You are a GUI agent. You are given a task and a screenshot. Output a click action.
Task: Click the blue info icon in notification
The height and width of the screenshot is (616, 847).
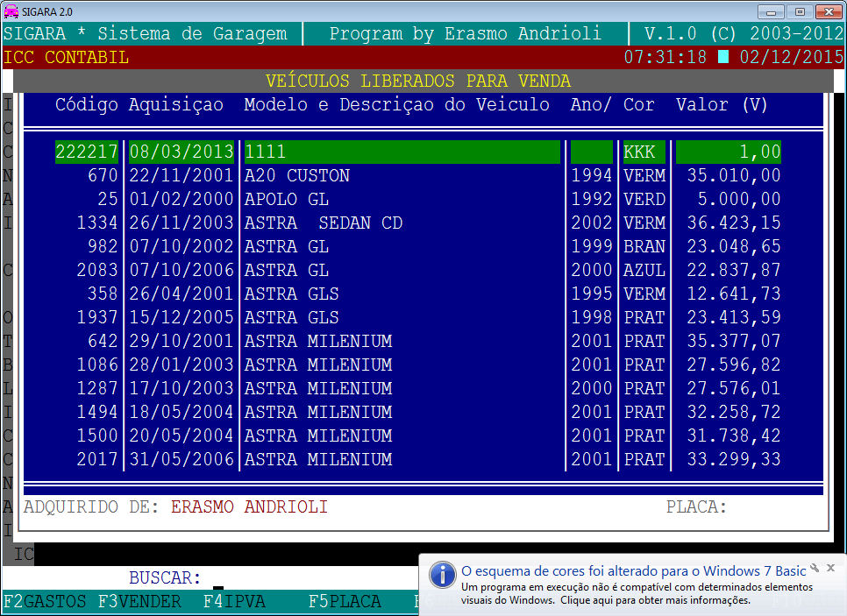pos(442,575)
